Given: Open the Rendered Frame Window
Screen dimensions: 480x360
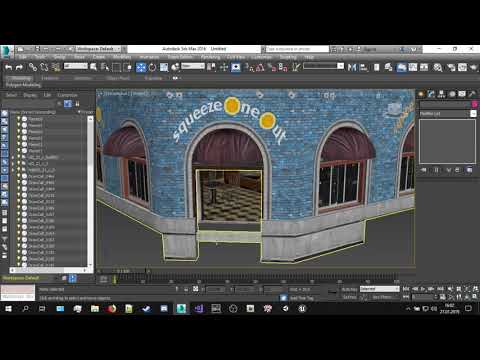Looking at the screenshot, I should coord(462,67).
